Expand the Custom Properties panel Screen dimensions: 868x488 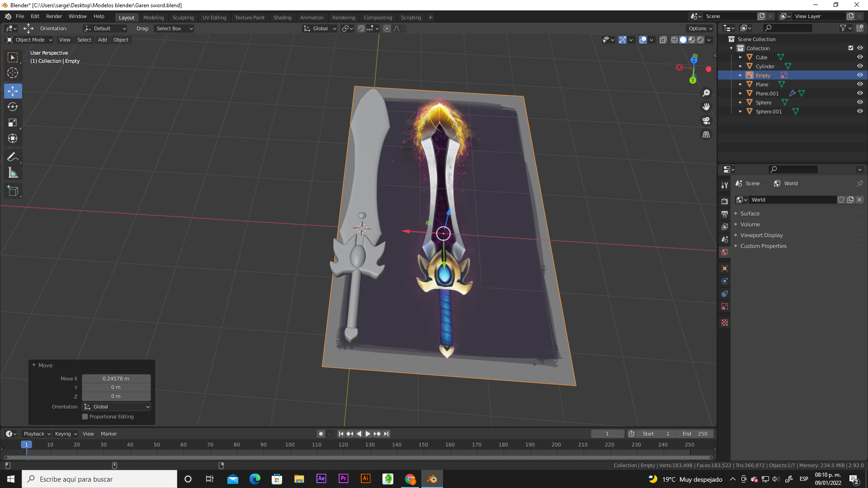(x=763, y=246)
